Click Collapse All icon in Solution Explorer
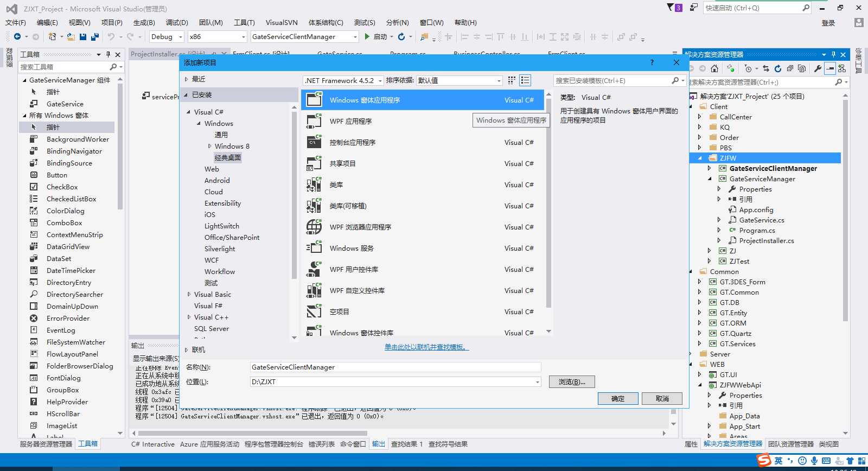Image resolution: width=868 pixels, height=471 pixels. click(790, 68)
